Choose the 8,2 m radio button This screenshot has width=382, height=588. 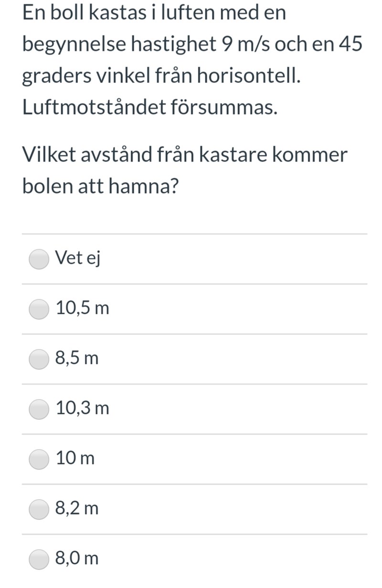click(39, 510)
